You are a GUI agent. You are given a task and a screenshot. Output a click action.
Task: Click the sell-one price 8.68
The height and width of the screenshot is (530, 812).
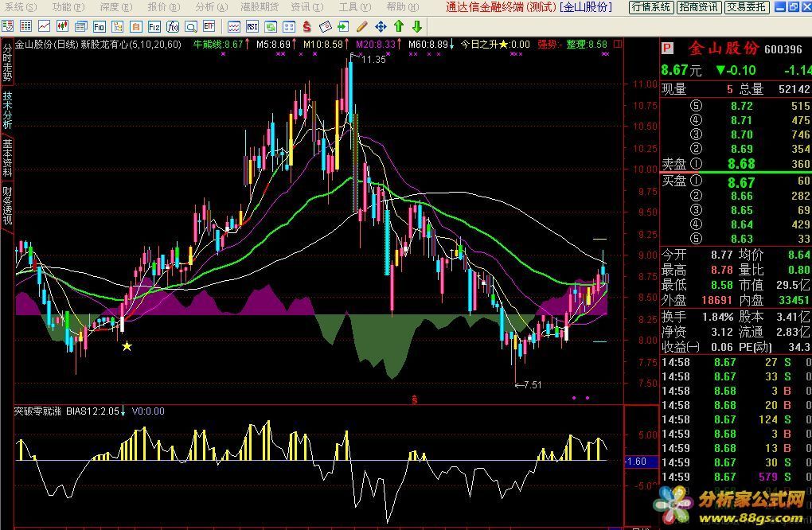[741, 164]
